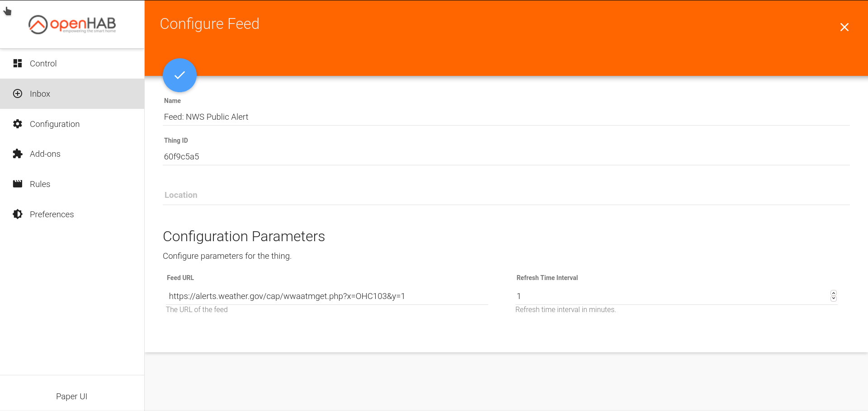Click the Add-ons puzzle icon
The width and height of the screenshot is (868, 411).
pyautogui.click(x=17, y=154)
